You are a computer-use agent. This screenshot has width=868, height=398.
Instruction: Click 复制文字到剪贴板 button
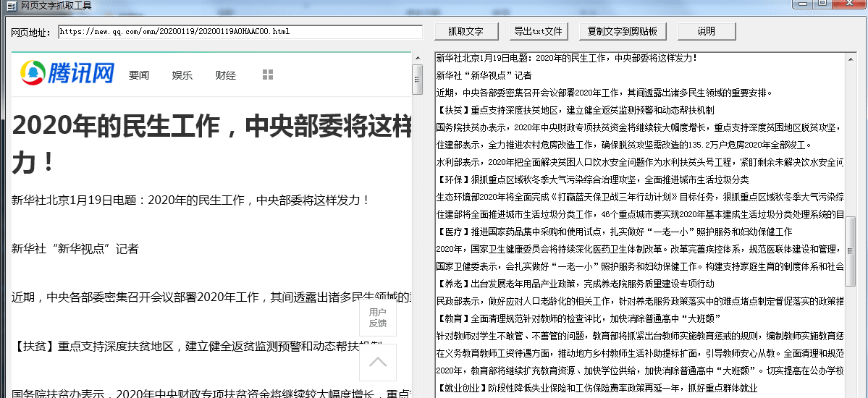click(x=623, y=32)
